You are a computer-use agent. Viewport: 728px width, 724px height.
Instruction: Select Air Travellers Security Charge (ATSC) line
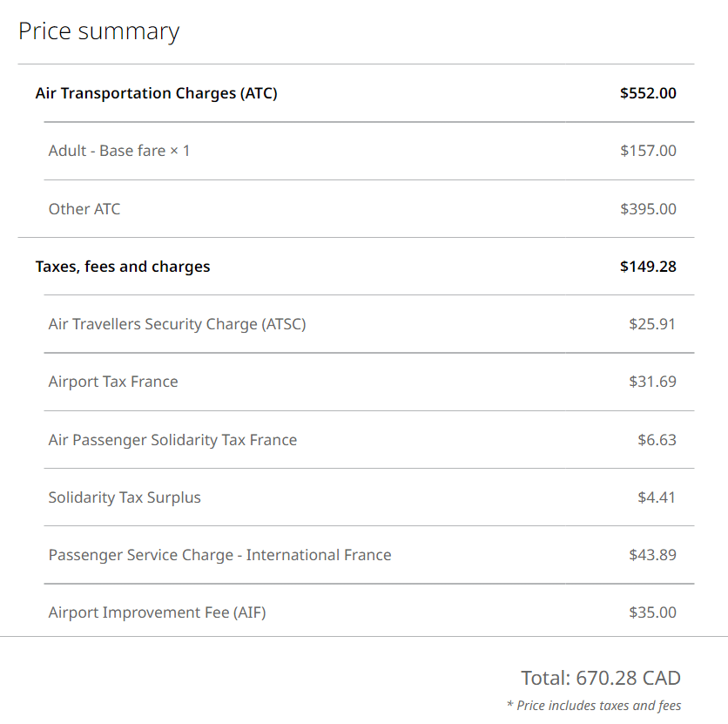(178, 324)
